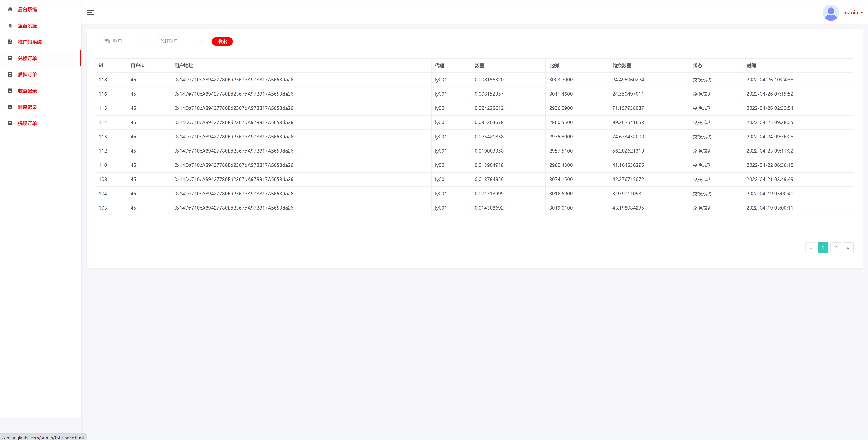Viewport: 868px width, 440px height.
Task: Go to page 2 of results
Action: tap(835, 248)
